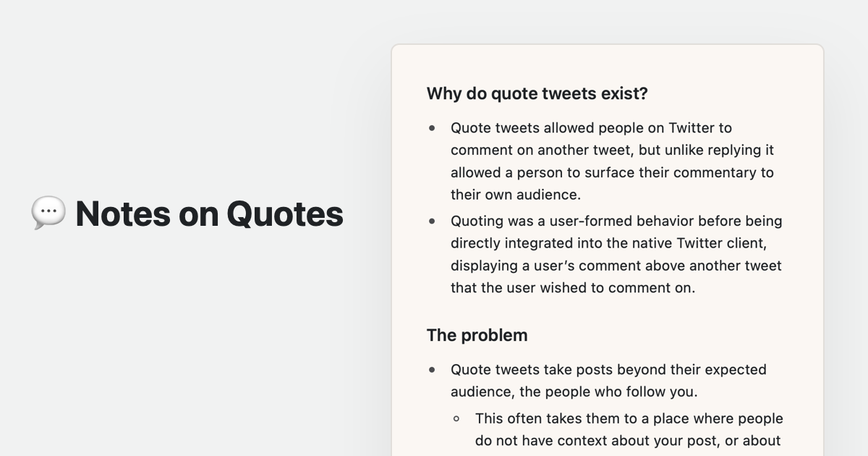Click the line "This often takes them to a place"
Viewport: 868px width, 456px height.
[x=629, y=418]
